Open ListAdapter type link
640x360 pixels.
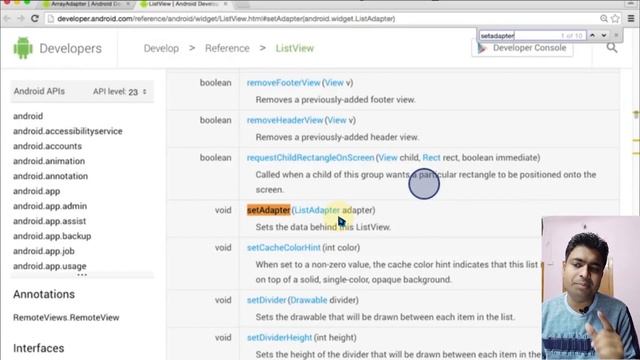click(x=317, y=210)
